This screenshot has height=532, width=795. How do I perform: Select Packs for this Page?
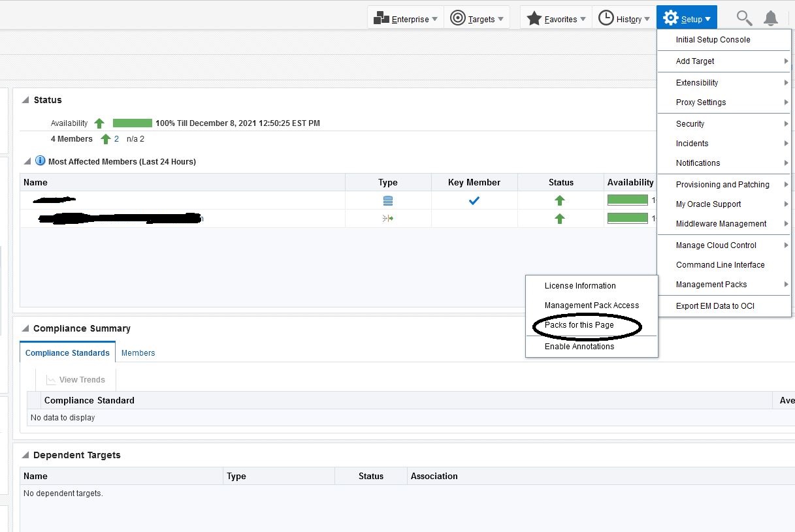tap(579, 325)
